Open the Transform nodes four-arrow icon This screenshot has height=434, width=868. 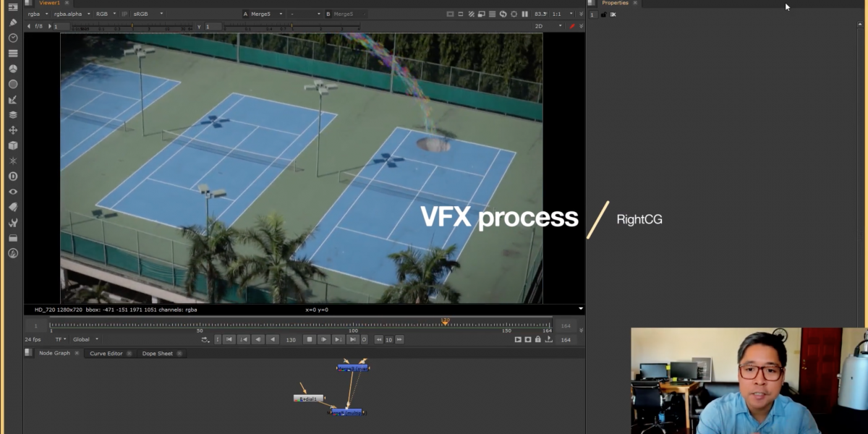(x=13, y=130)
